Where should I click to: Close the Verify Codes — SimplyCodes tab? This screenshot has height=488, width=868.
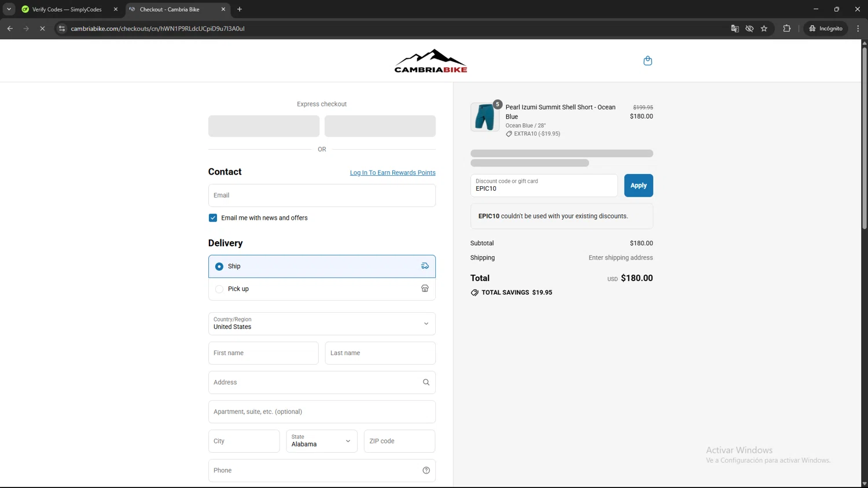[x=116, y=9]
